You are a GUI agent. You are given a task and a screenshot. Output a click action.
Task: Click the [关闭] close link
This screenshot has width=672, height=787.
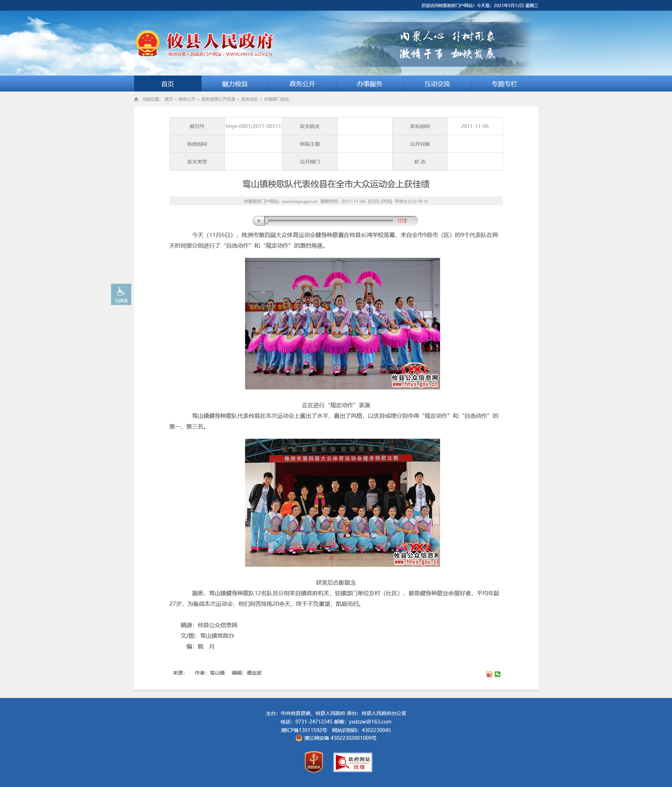coord(386,201)
